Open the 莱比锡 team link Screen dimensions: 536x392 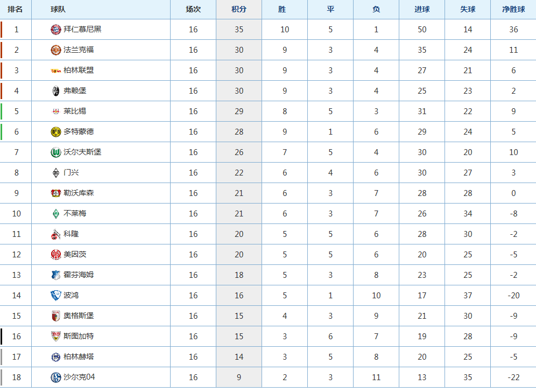74,111
